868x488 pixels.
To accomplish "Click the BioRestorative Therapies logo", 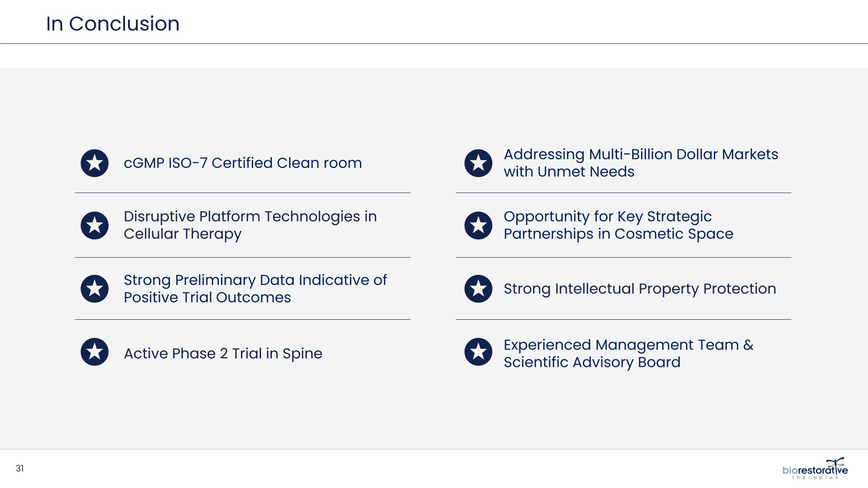I will [815, 471].
